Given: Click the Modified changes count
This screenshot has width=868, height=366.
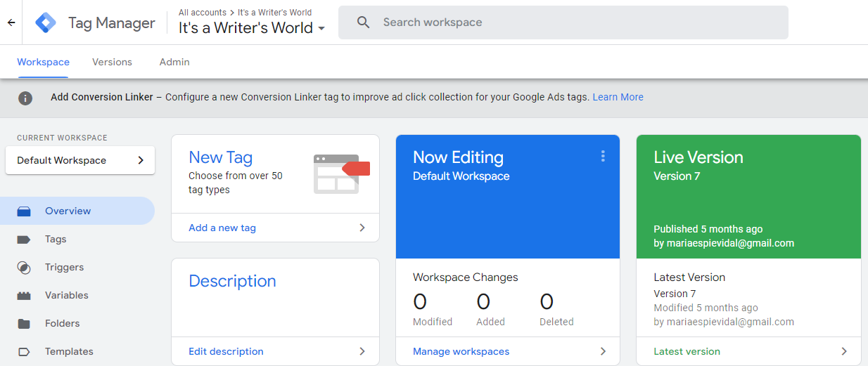Looking at the screenshot, I should click(420, 302).
